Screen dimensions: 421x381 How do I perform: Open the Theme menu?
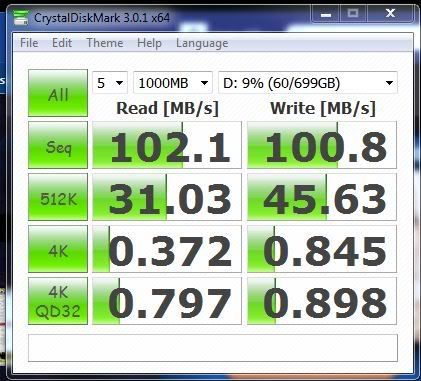[x=105, y=43]
